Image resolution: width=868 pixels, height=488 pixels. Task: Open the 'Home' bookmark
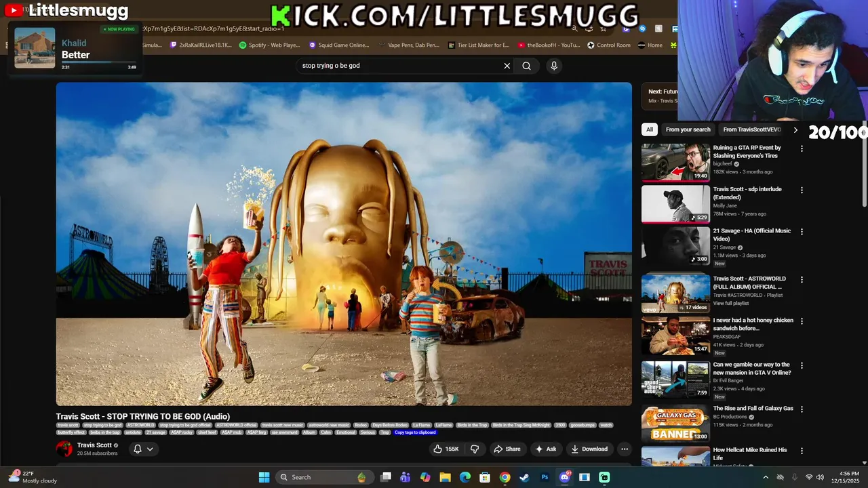[x=650, y=45]
